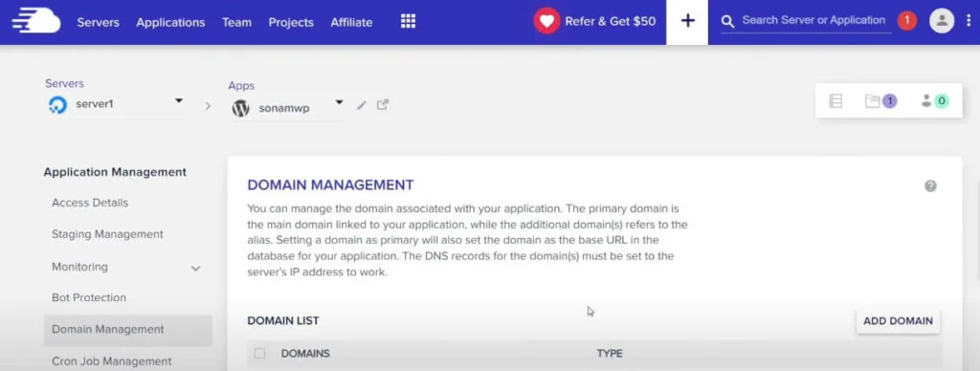Click the heart referral icon
The image size is (980, 371).
pyautogui.click(x=546, y=21)
